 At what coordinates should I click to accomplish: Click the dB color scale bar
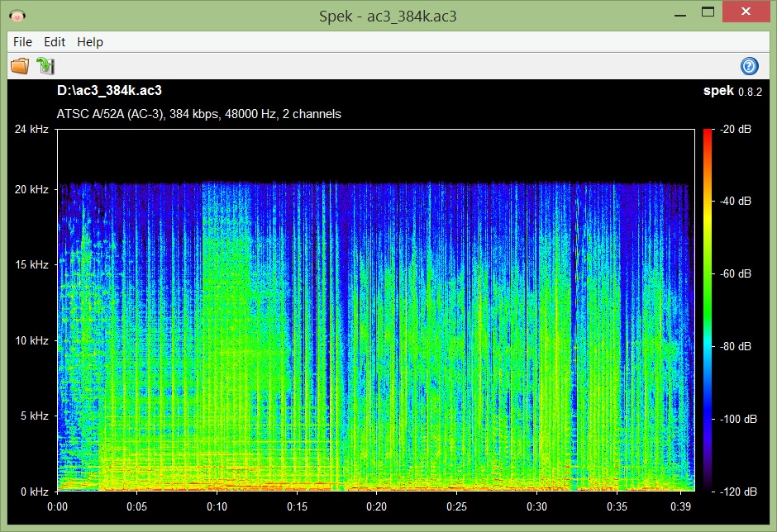tap(707, 310)
